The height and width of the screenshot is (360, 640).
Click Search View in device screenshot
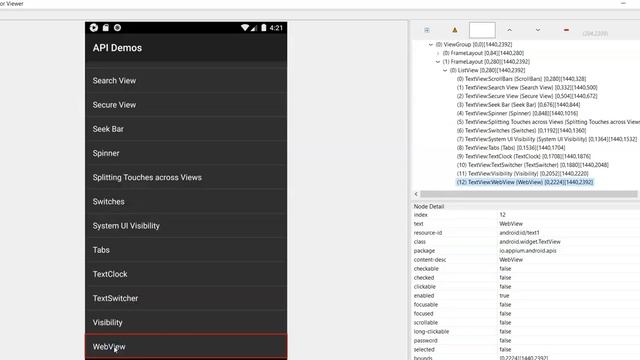186,81
